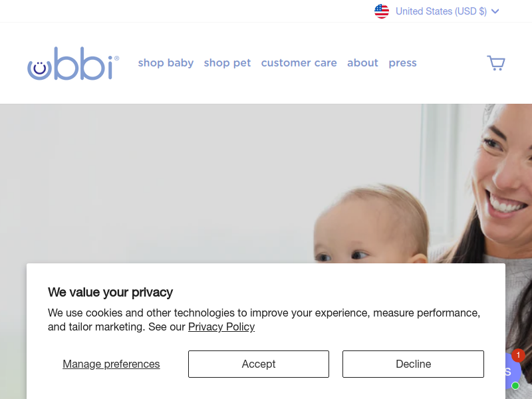
Task: Click the ubbi logo
Action: 73,63
